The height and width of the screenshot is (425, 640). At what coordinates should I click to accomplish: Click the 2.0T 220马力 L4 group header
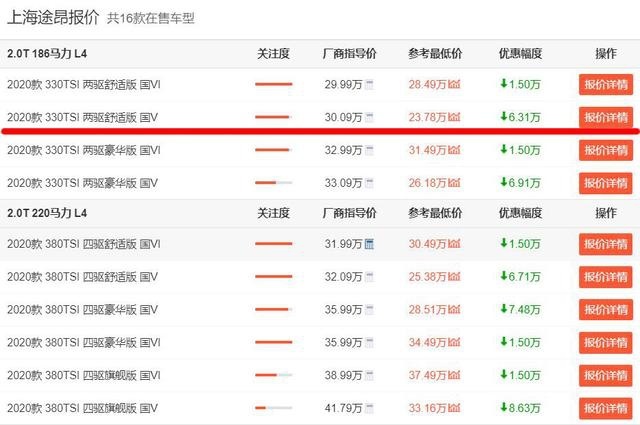click(x=47, y=213)
